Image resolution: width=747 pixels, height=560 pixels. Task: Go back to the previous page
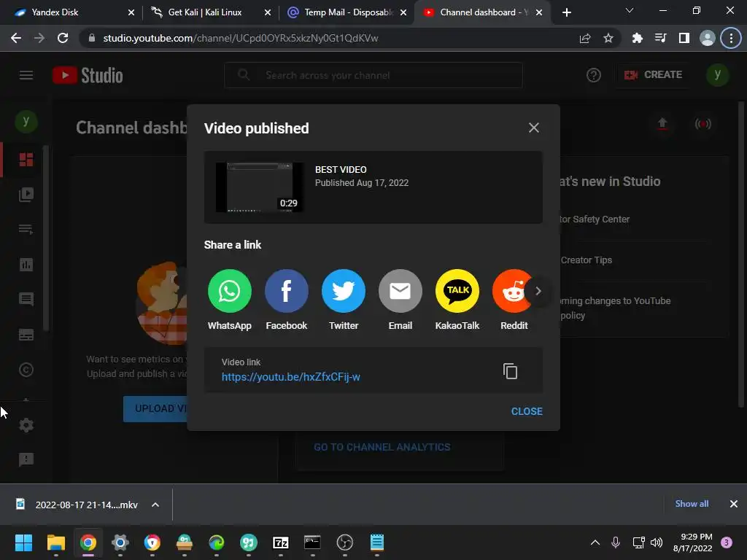(16, 38)
